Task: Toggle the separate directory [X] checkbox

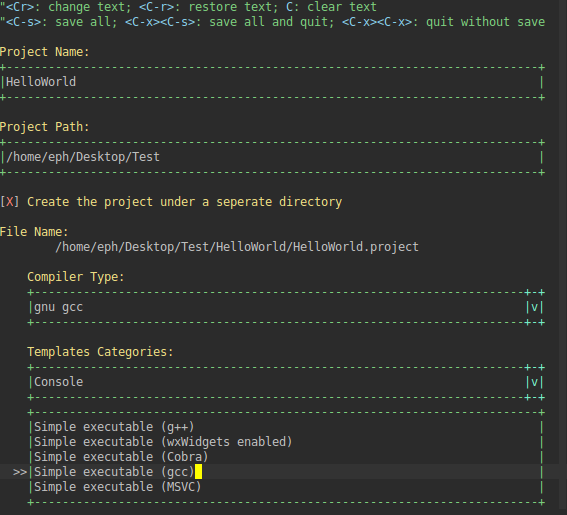Action: point(9,202)
